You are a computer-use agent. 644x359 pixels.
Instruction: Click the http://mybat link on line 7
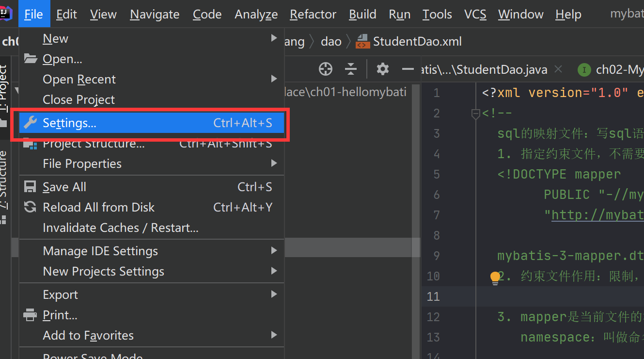598,215
